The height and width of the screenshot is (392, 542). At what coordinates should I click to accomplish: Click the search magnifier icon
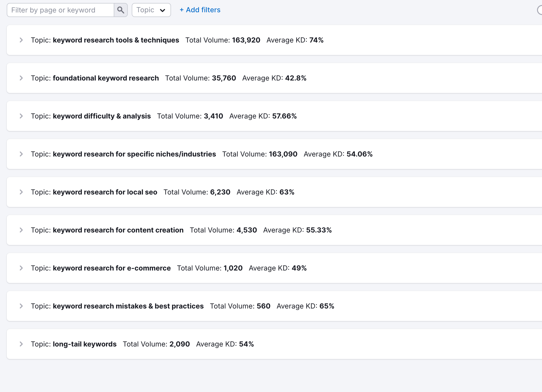(121, 10)
